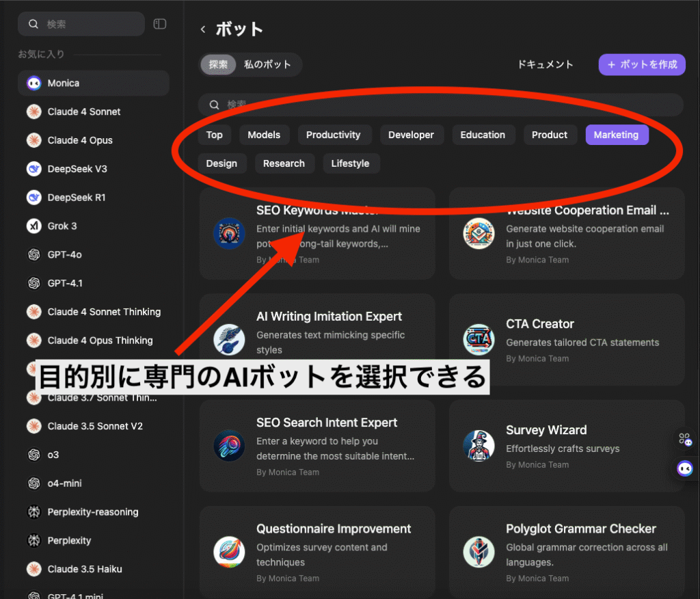
Task: Click the ボットを作成 button
Action: pyautogui.click(x=642, y=65)
